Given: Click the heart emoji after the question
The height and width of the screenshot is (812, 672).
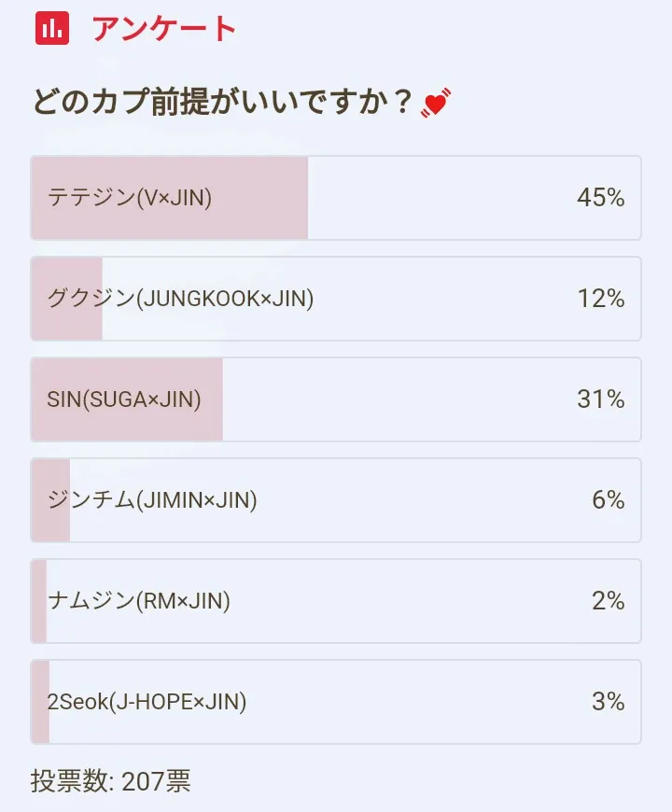Looking at the screenshot, I should coord(435,104).
